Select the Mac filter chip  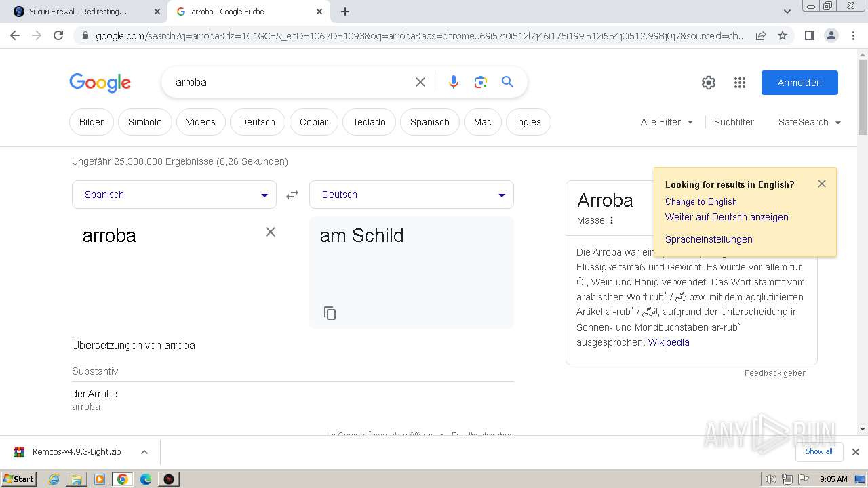point(483,122)
